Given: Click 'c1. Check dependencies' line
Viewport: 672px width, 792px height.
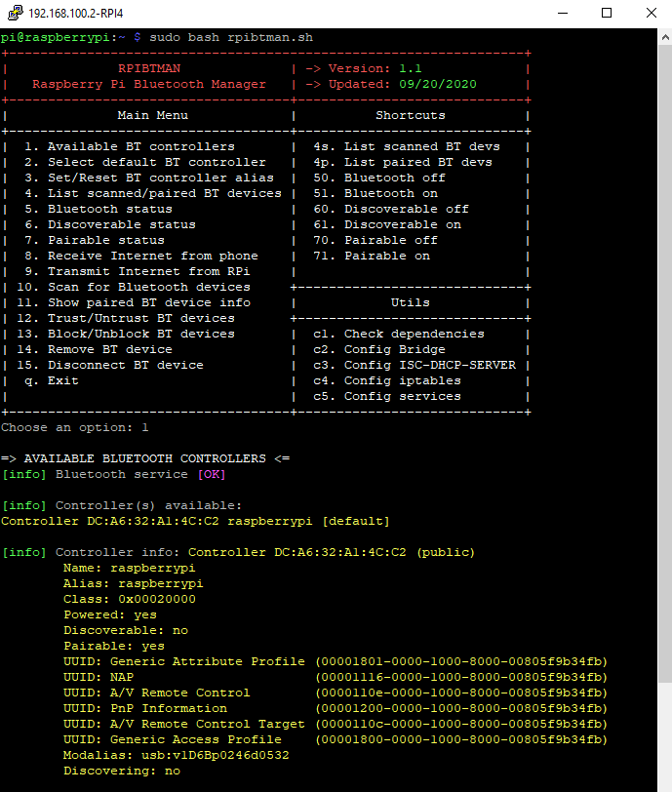Looking at the screenshot, I should (x=399, y=335).
